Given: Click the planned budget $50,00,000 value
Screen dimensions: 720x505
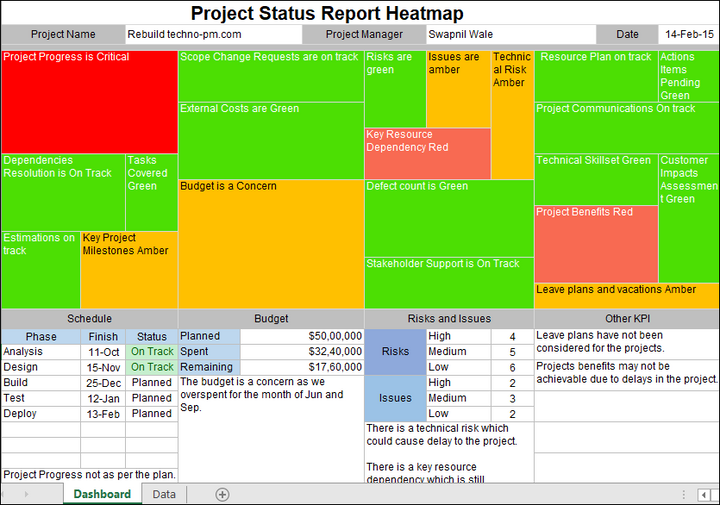Looking at the screenshot, I should [x=302, y=336].
